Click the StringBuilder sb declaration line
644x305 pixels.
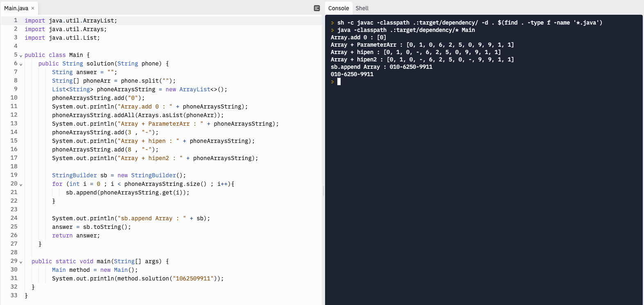[119, 175]
